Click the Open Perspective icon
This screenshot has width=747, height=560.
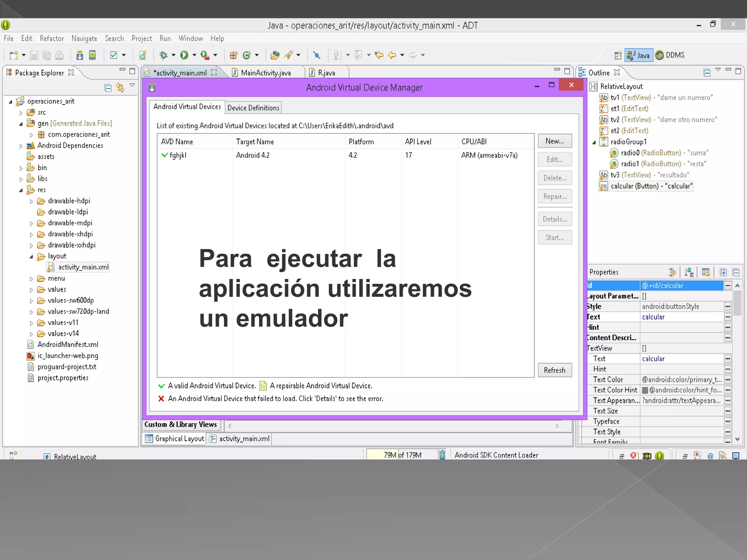coord(618,55)
